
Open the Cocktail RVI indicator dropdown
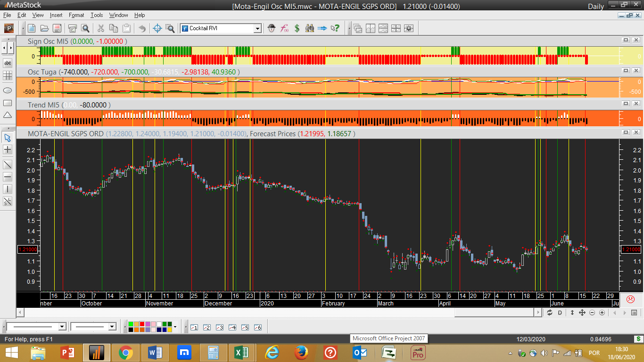coord(257,29)
